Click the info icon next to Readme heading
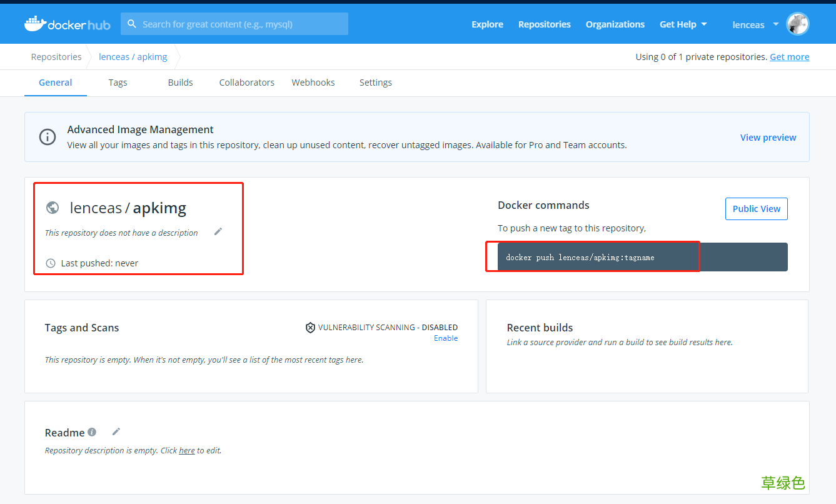The image size is (836, 504). pos(91,432)
